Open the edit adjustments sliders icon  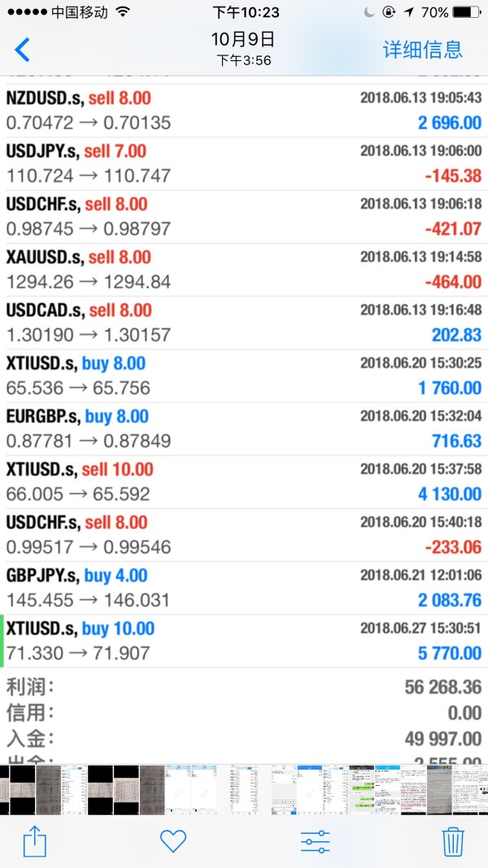pyautogui.click(x=315, y=841)
